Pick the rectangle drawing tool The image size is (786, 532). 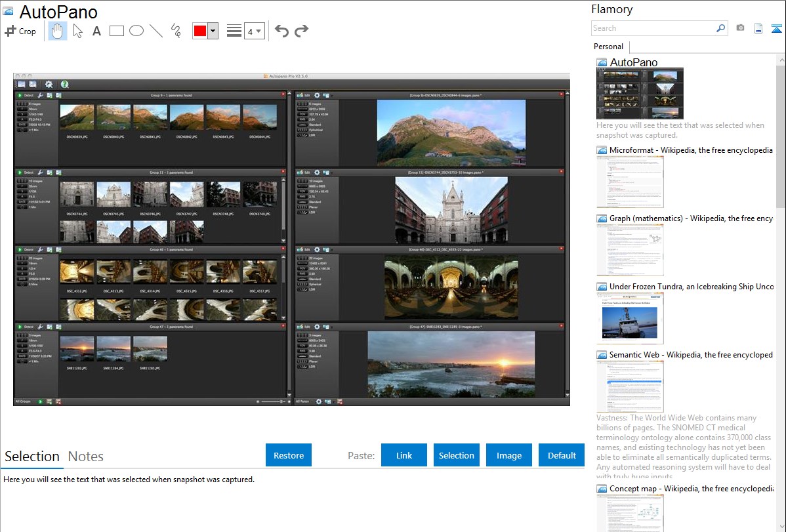(116, 31)
